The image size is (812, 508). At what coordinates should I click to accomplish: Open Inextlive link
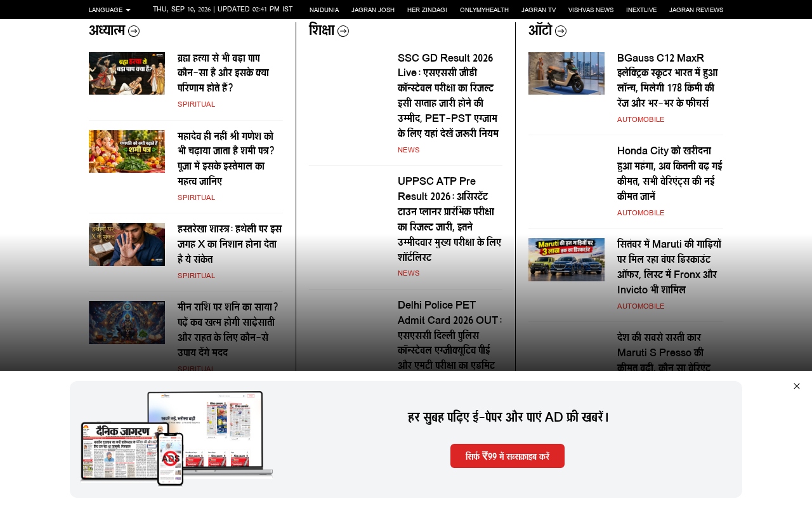(641, 10)
